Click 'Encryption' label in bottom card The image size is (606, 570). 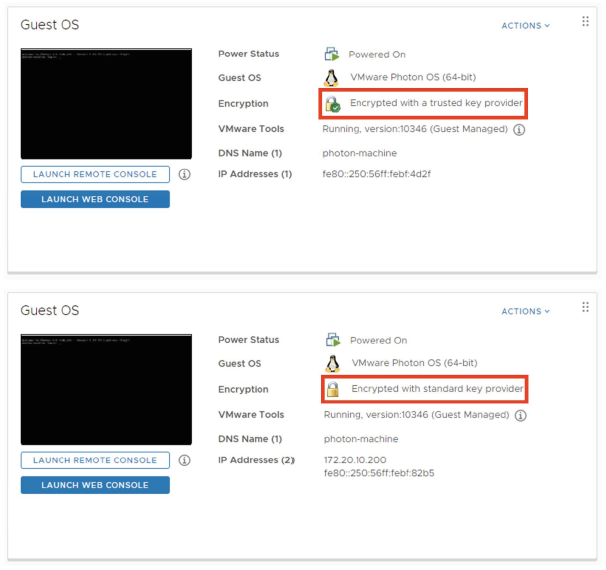coord(243,389)
